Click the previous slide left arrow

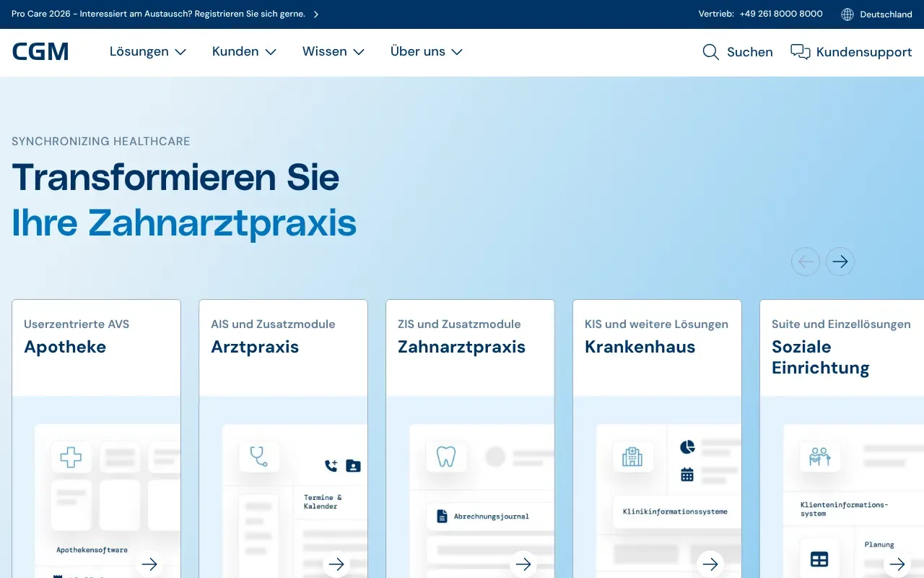coord(805,262)
